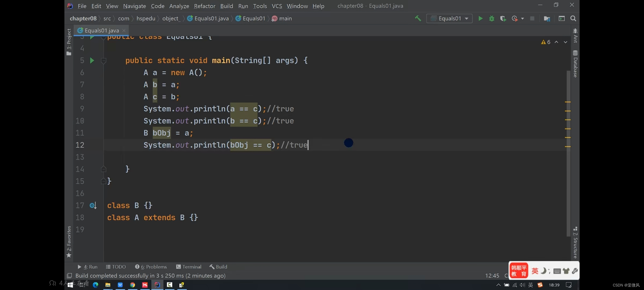The height and width of the screenshot is (290, 644).
Task: Open the Equals01 run configuration dropdown
Action: 449,19
